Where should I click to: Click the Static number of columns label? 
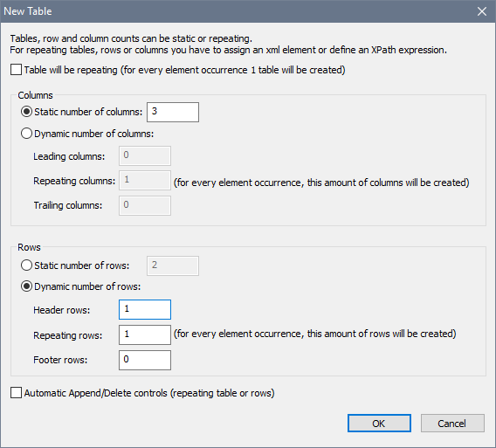88,112
